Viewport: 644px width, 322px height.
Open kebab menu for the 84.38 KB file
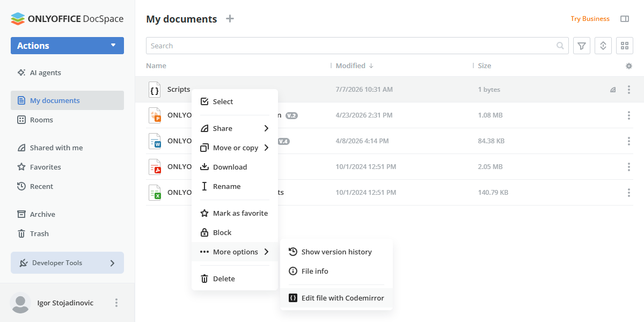tap(629, 141)
